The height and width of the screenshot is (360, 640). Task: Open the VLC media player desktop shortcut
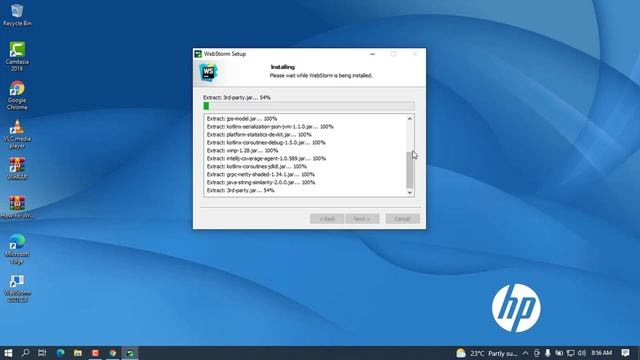coord(17,134)
